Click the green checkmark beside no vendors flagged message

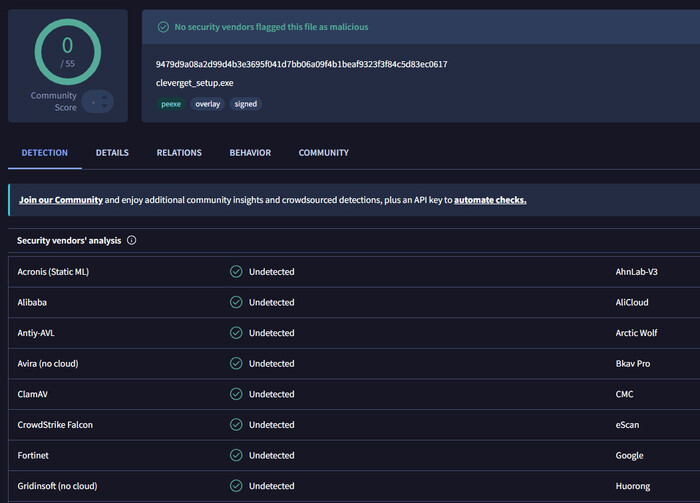click(163, 27)
